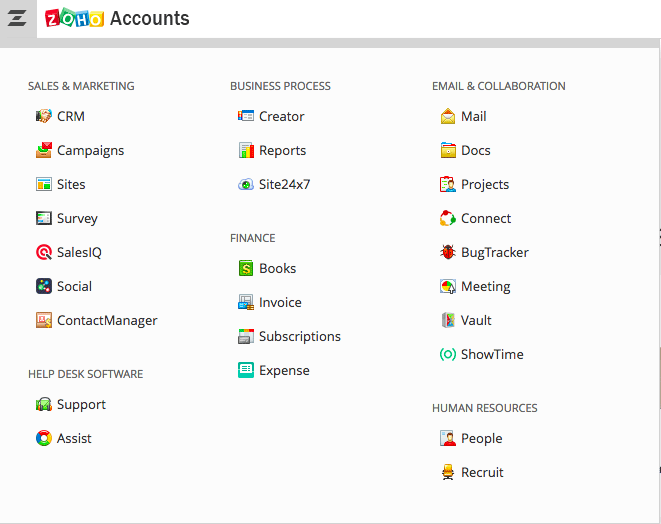The width and height of the screenshot is (661, 524).
Task: Open the Mail link
Action: coord(474,116)
